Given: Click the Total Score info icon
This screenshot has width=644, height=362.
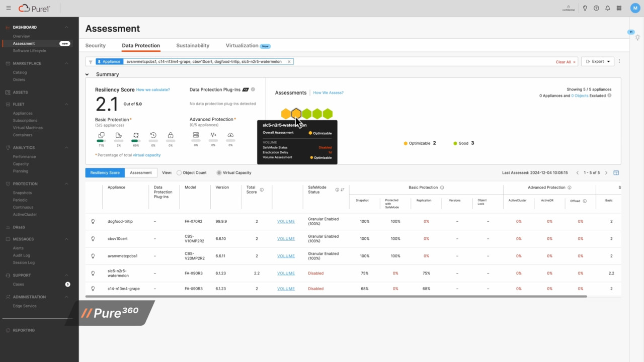Looking at the screenshot, I should pos(262,190).
